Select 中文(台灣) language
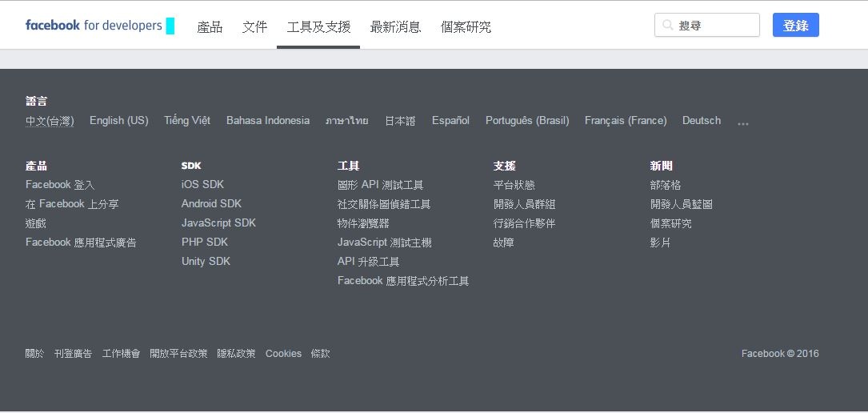868x413 pixels. pyautogui.click(x=50, y=121)
